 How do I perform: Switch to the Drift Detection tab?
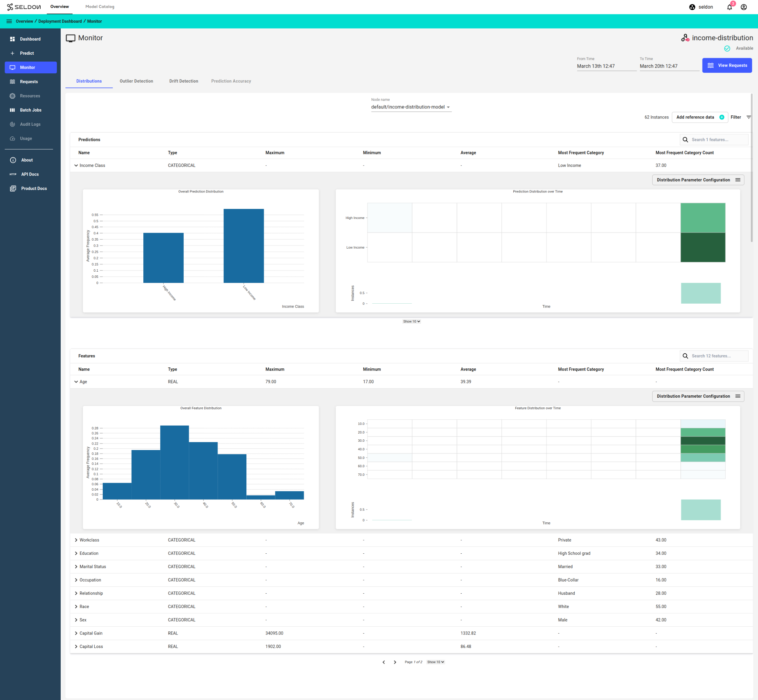click(x=184, y=81)
